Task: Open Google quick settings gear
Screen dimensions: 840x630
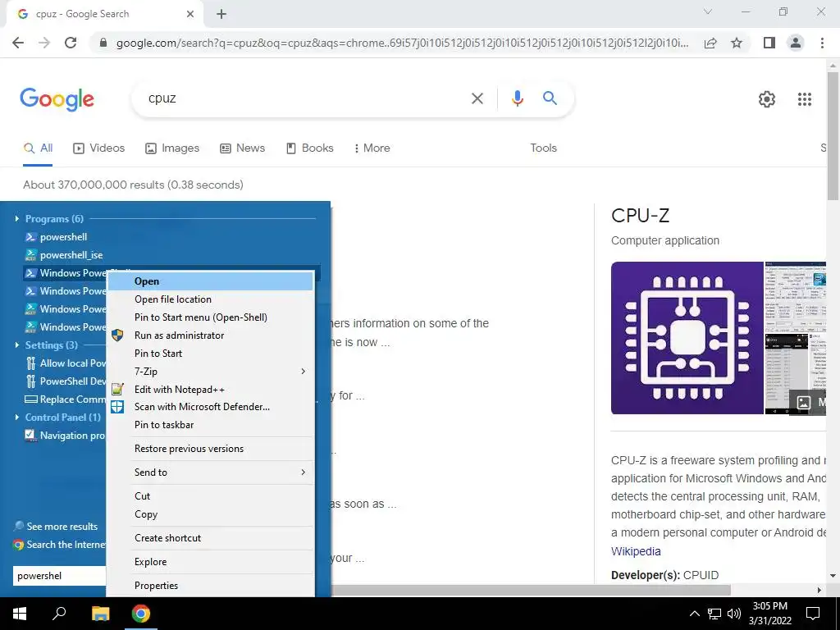Action: pos(767,99)
